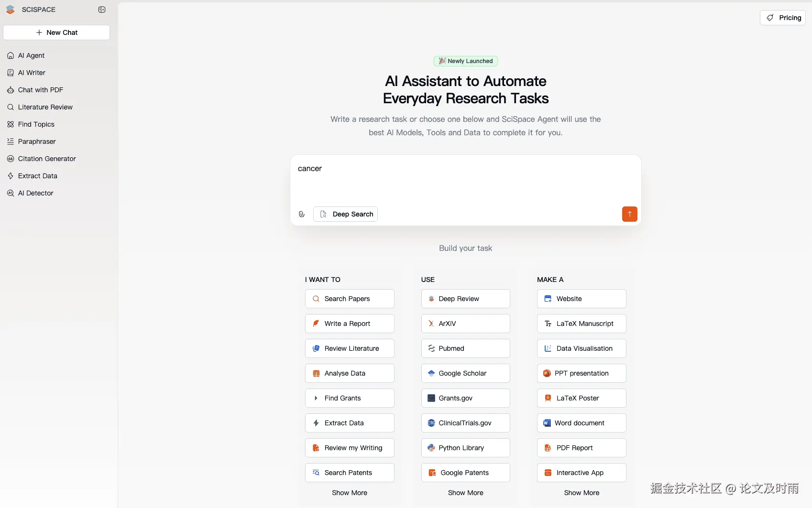Select the ClinicalTrials.gov source

pyautogui.click(x=465, y=423)
